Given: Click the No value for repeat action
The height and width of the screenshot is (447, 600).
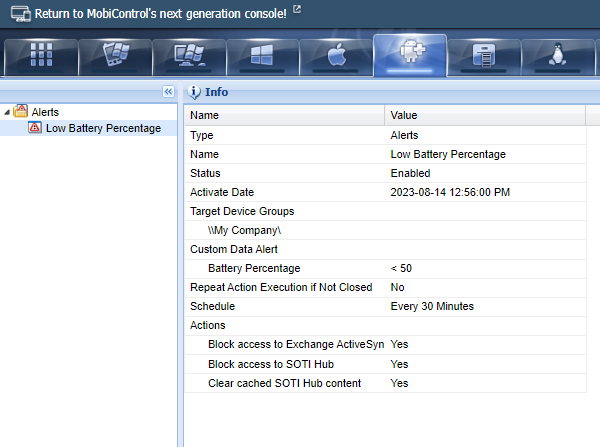Looking at the screenshot, I should [397, 287].
